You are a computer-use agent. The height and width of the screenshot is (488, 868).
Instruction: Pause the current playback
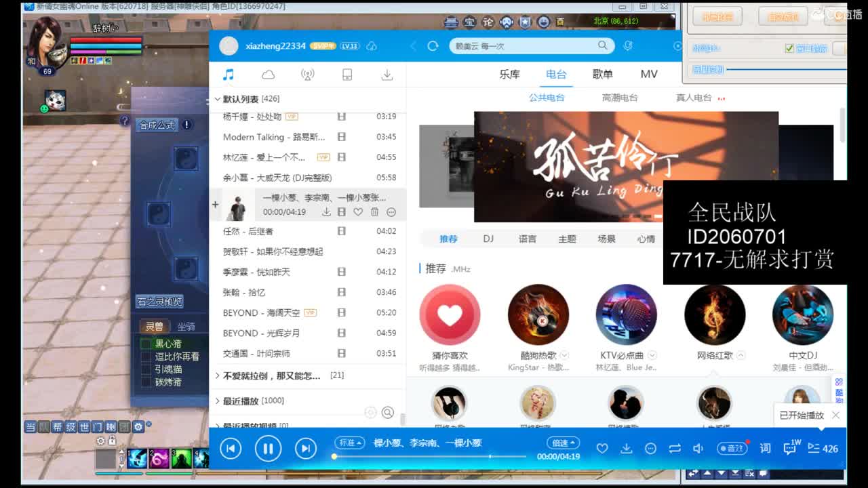point(268,448)
